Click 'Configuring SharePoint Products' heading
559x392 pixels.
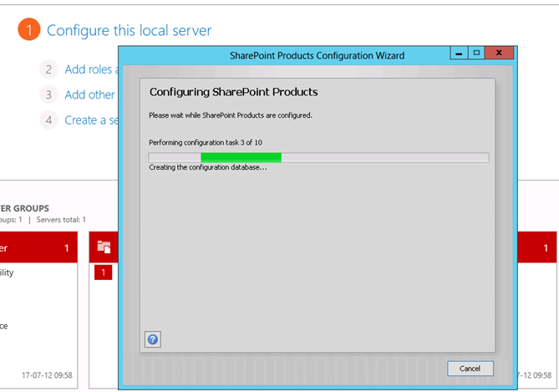point(233,92)
